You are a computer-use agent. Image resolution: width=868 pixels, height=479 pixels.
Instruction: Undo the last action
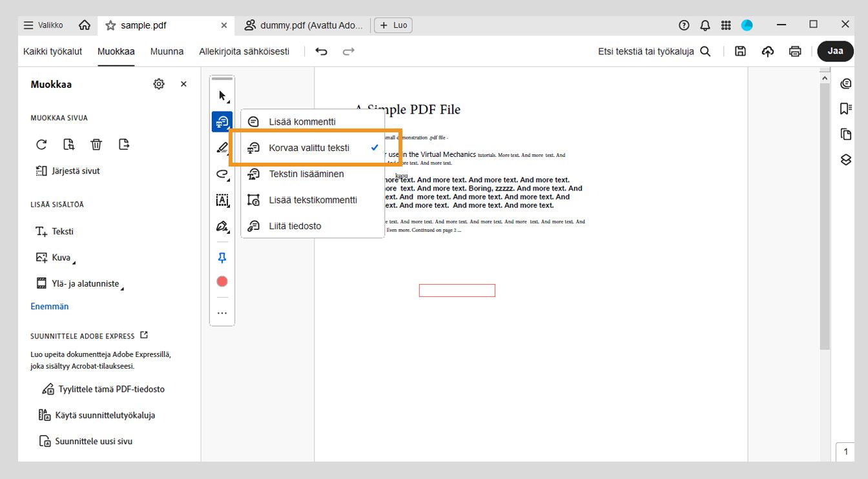pyautogui.click(x=321, y=52)
